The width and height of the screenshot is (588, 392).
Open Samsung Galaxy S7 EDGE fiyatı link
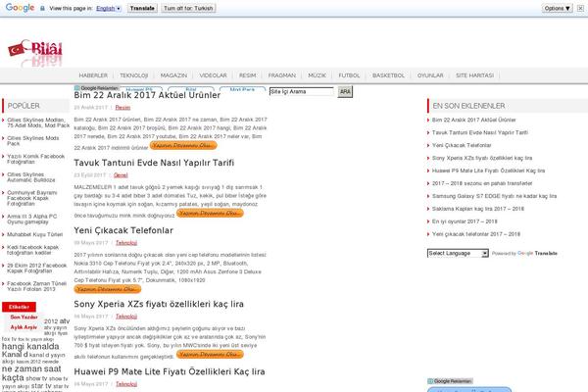click(494, 196)
